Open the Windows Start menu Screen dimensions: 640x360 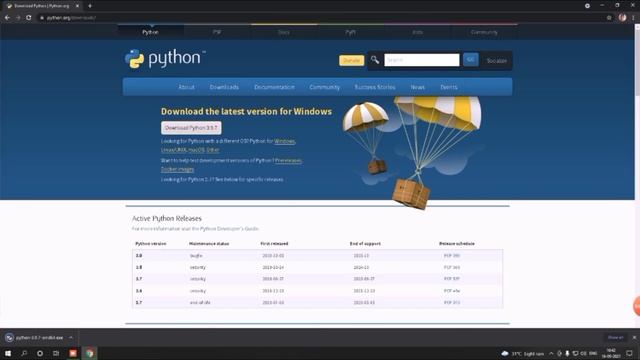pos(8,353)
